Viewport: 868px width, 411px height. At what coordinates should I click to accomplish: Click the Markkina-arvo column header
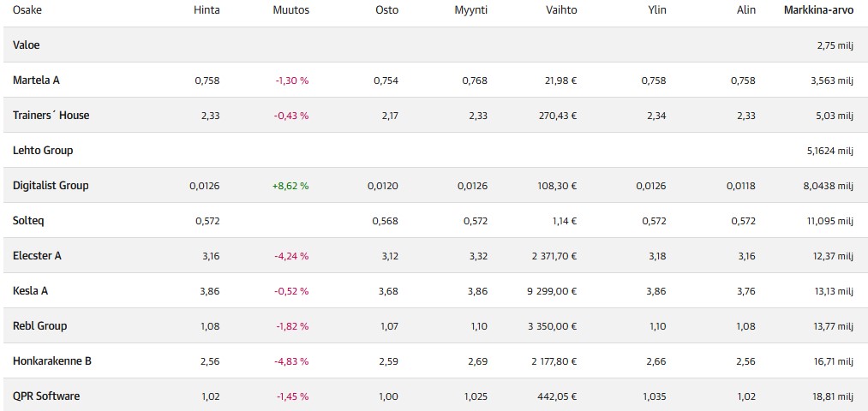coord(818,10)
